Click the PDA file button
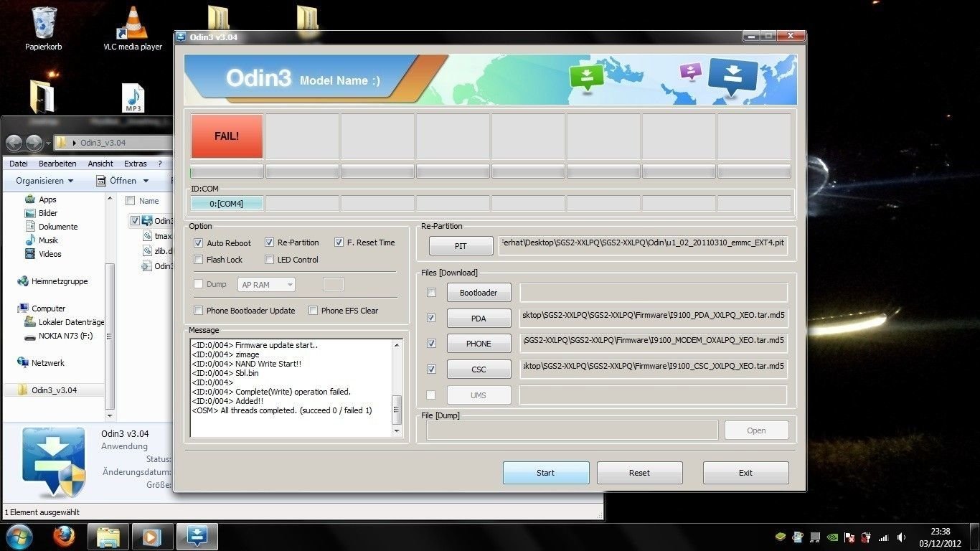This screenshot has width=980, height=551. pos(479,319)
